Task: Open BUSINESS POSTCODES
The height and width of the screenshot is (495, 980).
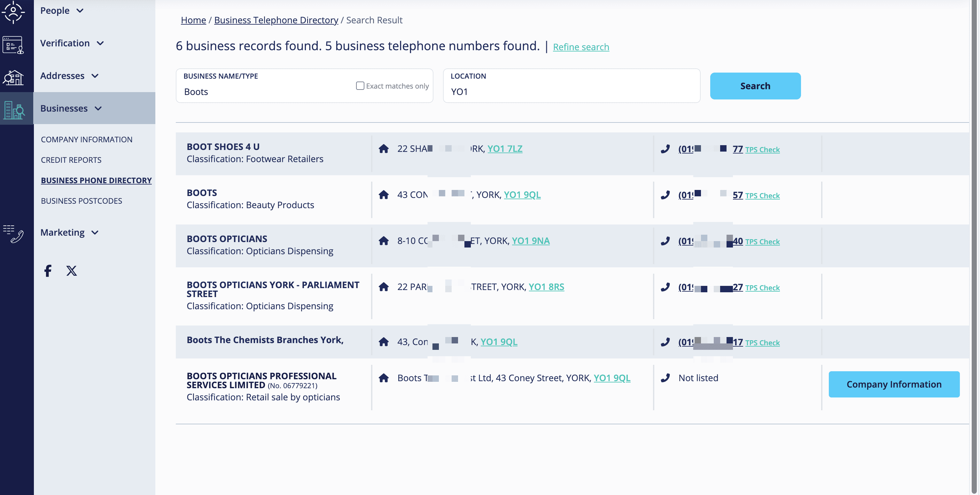Action: pyautogui.click(x=82, y=200)
